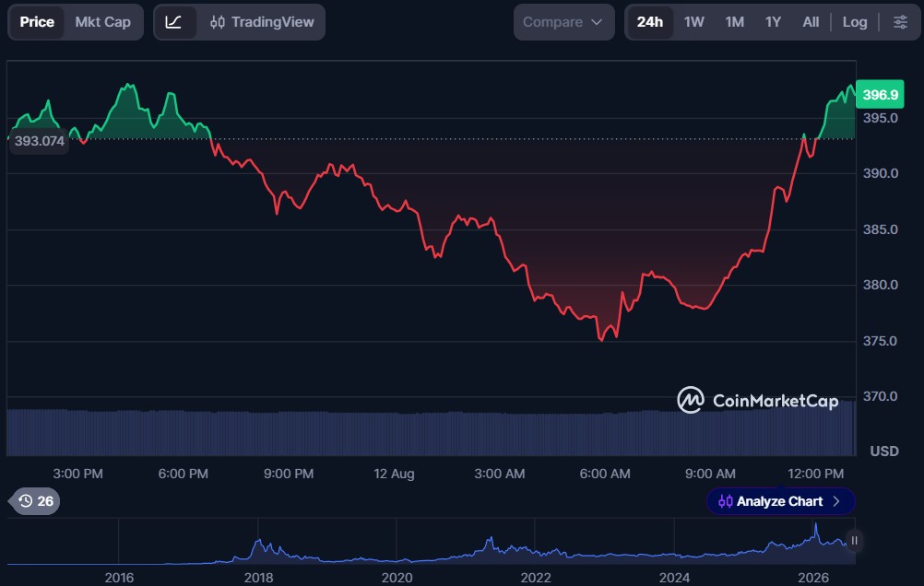
Task: Choose the 1W time range
Action: pyautogui.click(x=693, y=22)
